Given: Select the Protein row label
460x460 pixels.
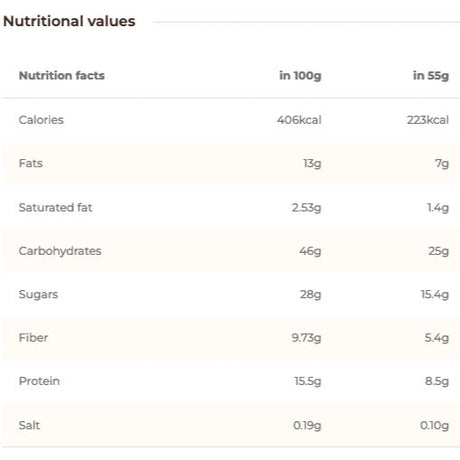Looking at the screenshot, I should coord(39,381).
